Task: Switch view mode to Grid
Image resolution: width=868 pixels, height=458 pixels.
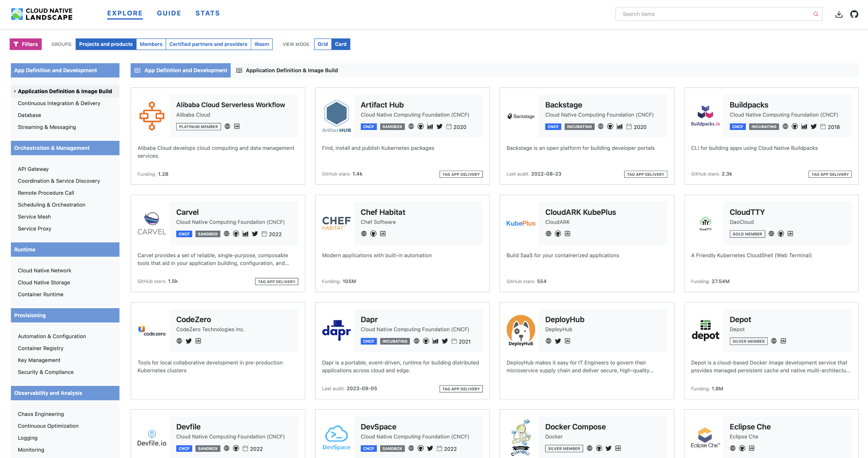Action: click(x=323, y=44)
